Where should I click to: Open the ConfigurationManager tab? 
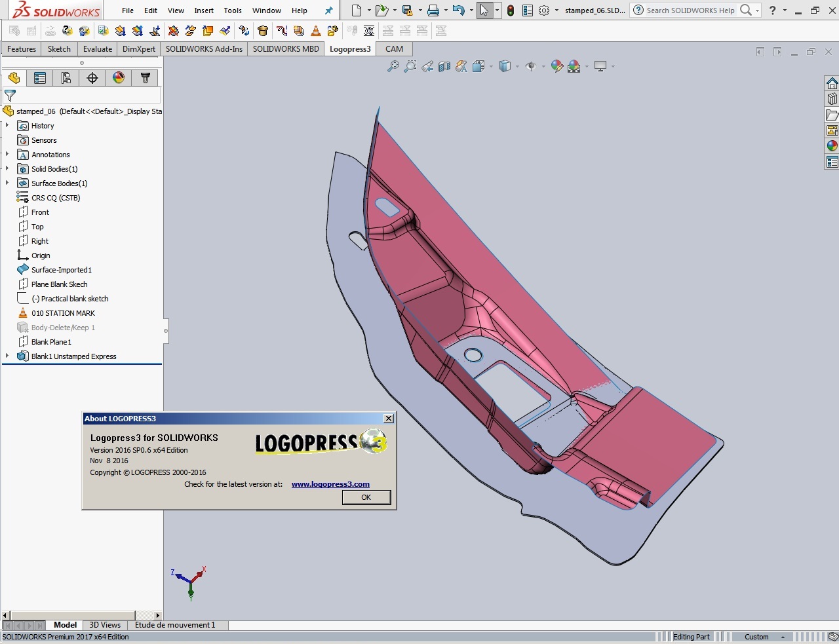coord(66,78)
